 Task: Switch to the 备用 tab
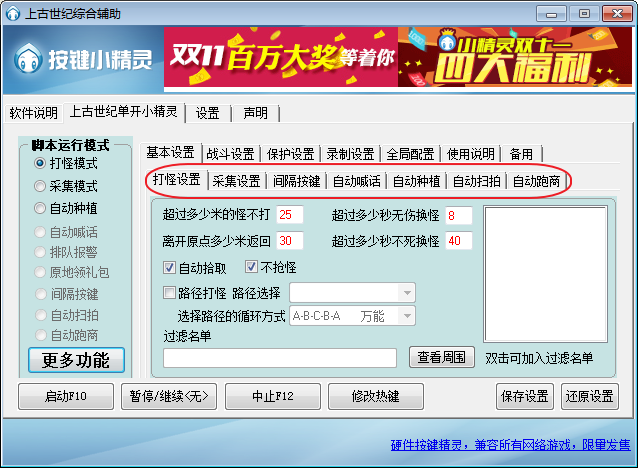pos(521,154)
